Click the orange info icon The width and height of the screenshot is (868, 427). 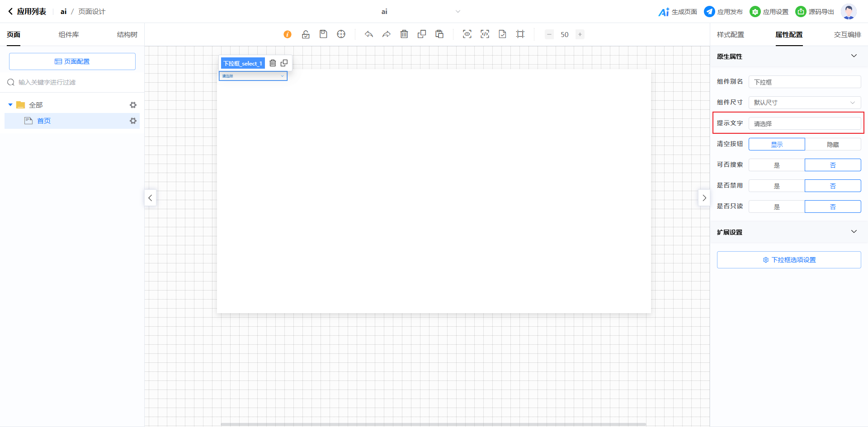point(288,34)
